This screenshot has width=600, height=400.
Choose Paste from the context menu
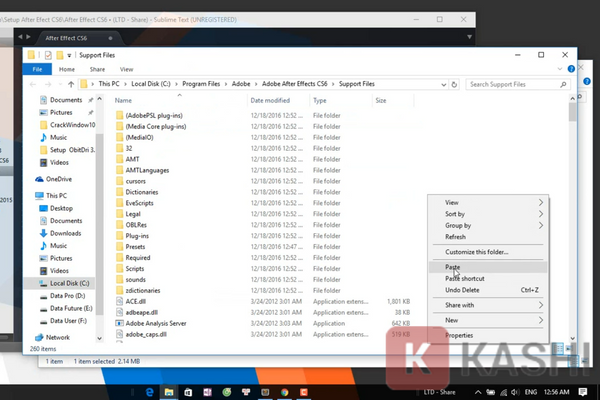[455, 266]
